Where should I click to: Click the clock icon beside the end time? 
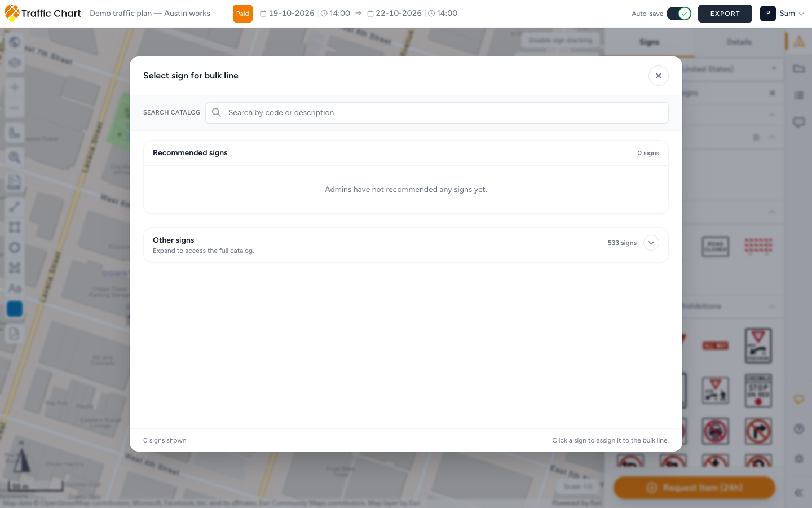(431, 14)
